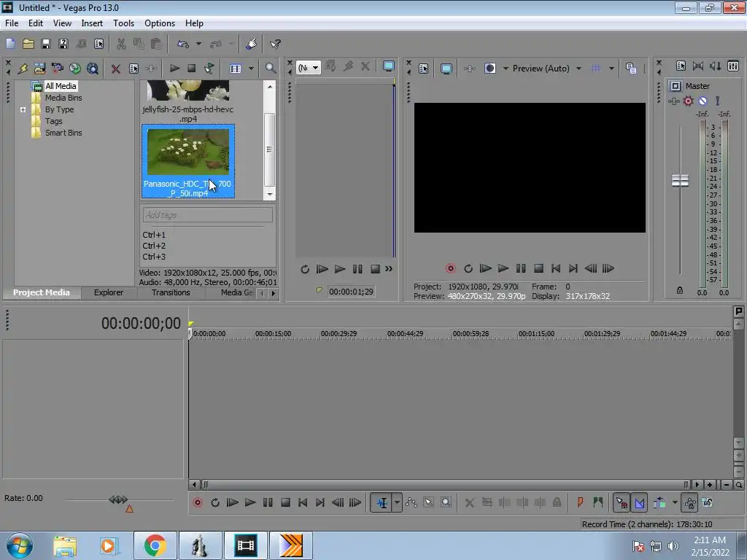Image resolution: width=747 pixels, height=560 pixels.
Task: Open split screen view dropdown arrow
Action: click(506, 69)
